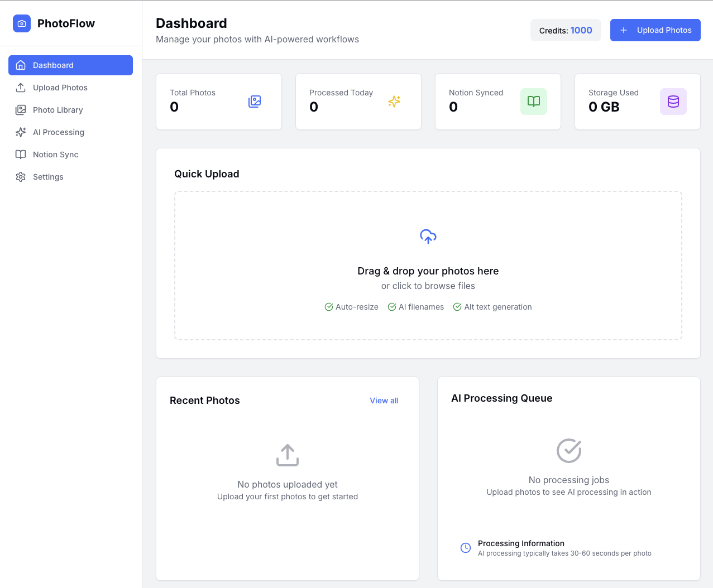Screen dimensions: 713x588
Task: Click the clock icon beside Processing Information
Action: [466, 548]
